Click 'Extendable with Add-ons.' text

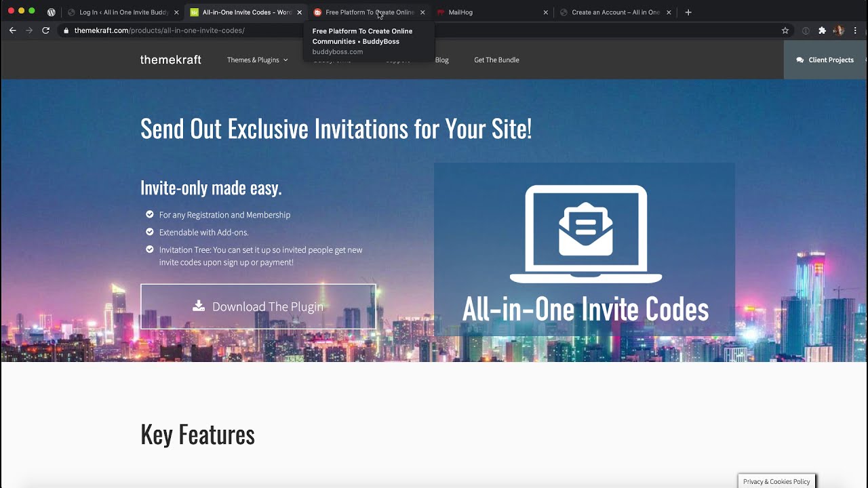click(203, 232)
